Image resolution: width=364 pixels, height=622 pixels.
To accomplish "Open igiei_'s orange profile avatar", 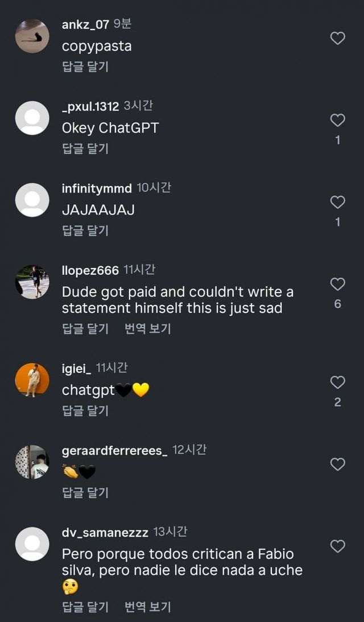I will [x=32, y=380].
